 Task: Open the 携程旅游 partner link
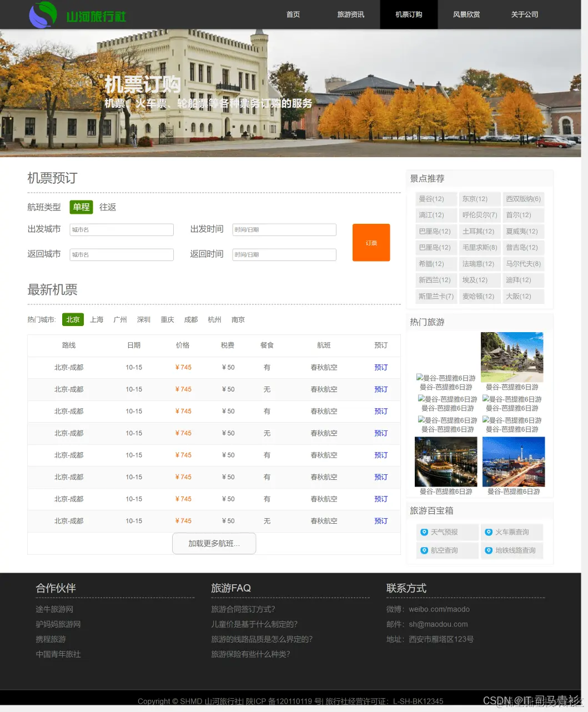(51, 639)
